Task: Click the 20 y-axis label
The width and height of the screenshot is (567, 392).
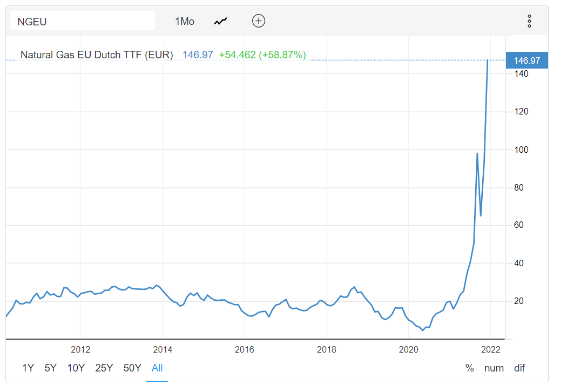Action: point(519,301)
